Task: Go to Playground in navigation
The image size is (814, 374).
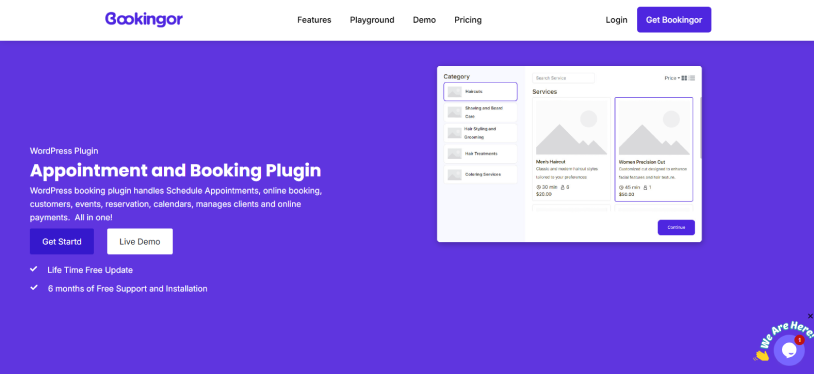Action: click(372, 20)
